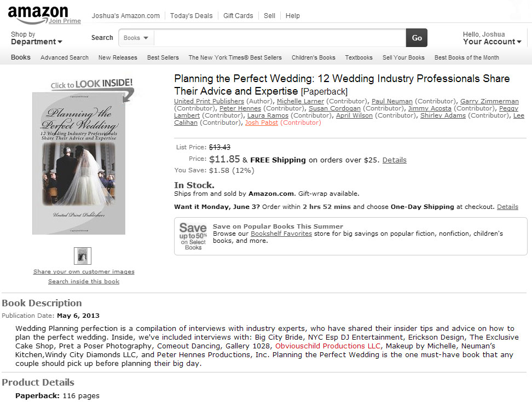Click Hello, Joshua greeting text

click(x=484, y=34)
